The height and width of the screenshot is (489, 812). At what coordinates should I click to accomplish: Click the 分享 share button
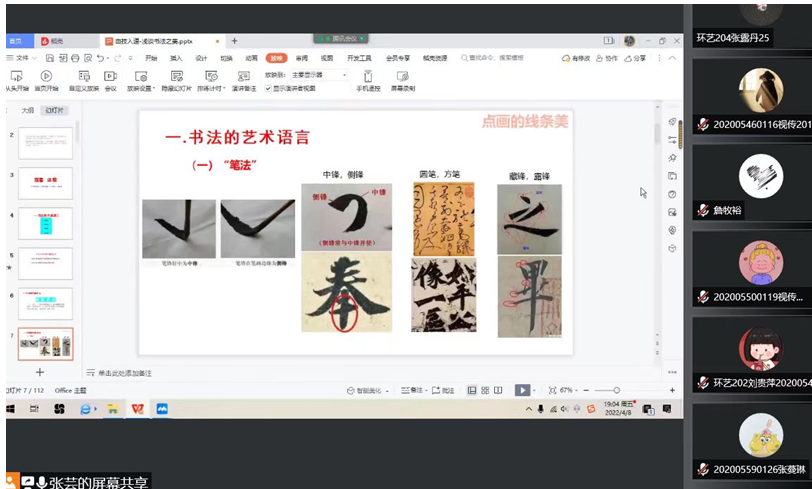tap(635, 58)
